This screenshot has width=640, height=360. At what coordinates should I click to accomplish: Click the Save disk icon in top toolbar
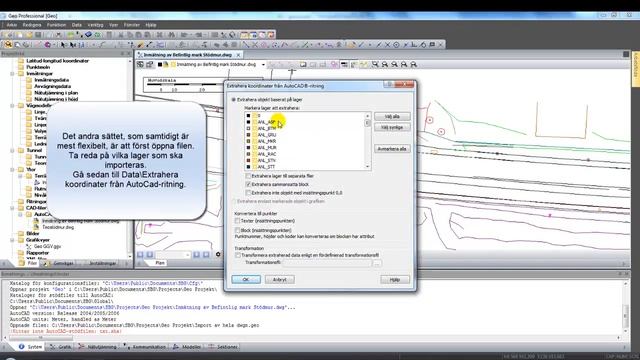click(38, 35)
